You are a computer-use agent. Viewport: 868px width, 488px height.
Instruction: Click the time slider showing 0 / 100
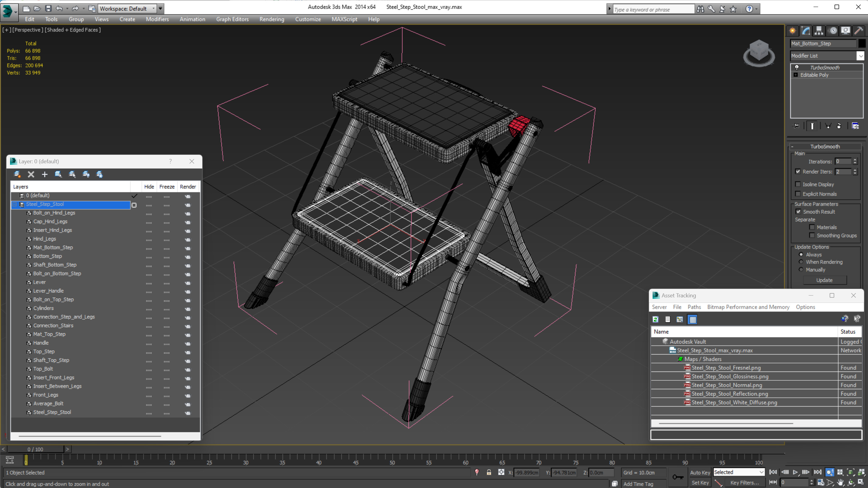35,449
